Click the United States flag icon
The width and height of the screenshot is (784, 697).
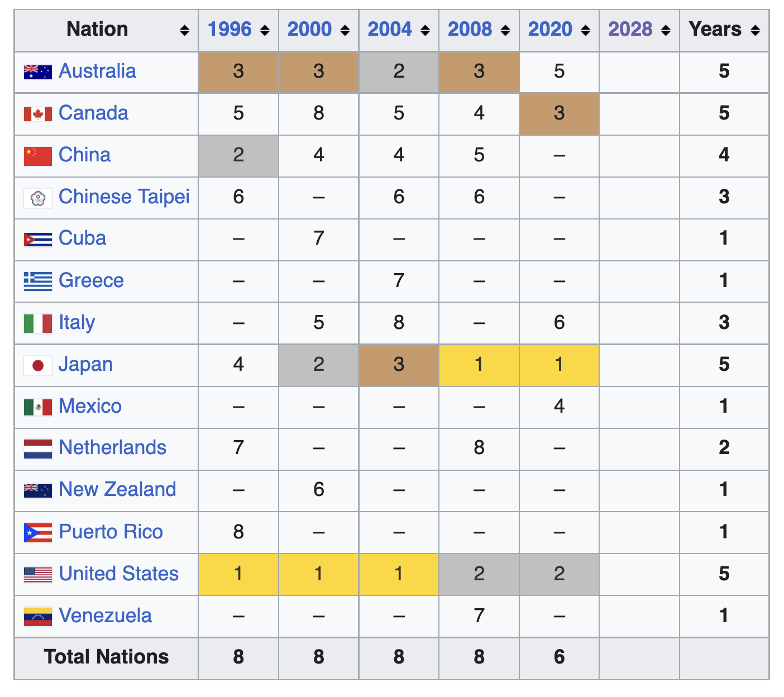coord(38,575)
